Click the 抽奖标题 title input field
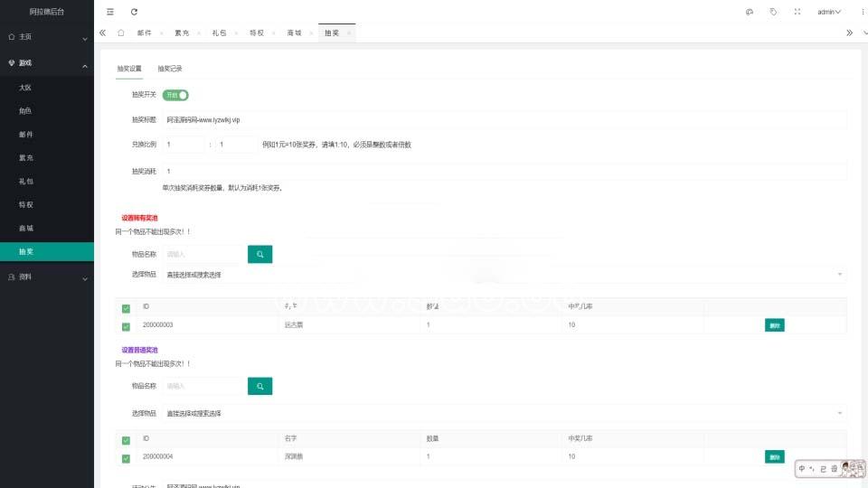 (504, 119)
